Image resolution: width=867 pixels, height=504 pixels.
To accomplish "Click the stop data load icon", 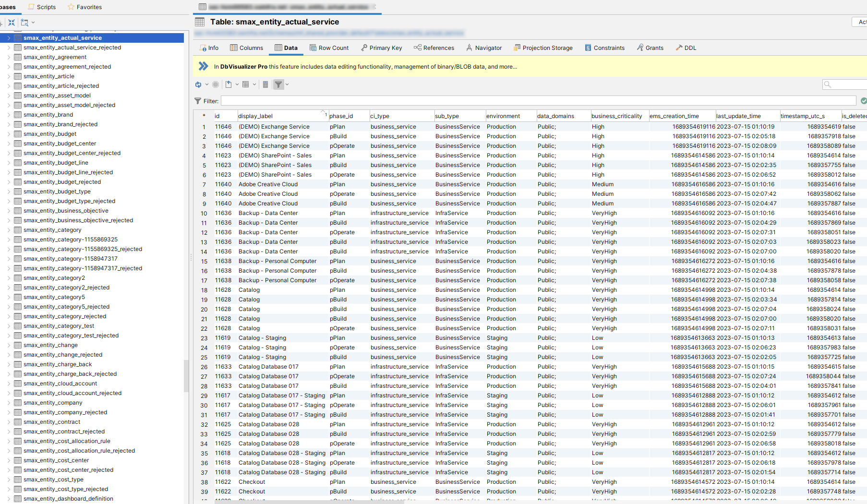I will pos(216,84).
